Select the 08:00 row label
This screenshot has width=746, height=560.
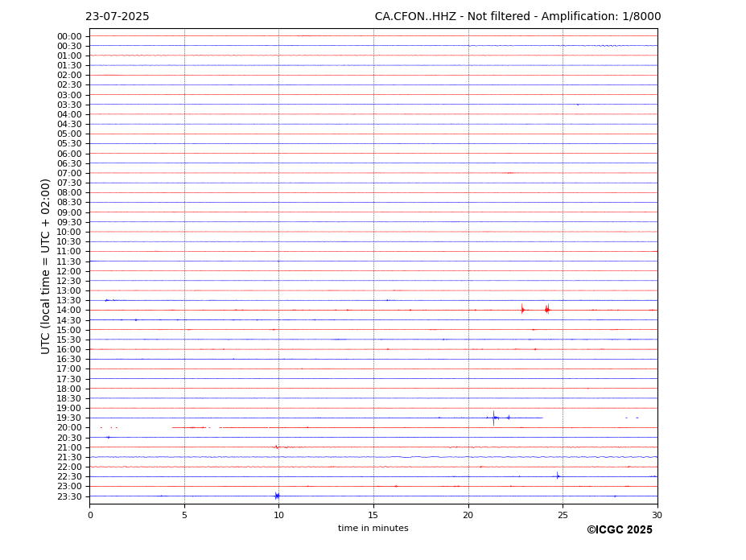coord(69,193)
